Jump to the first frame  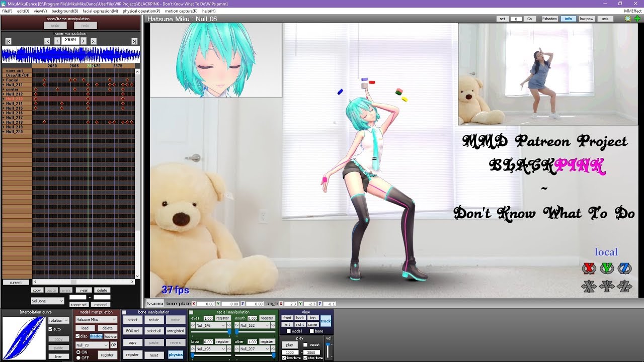(x=8, y=41)
